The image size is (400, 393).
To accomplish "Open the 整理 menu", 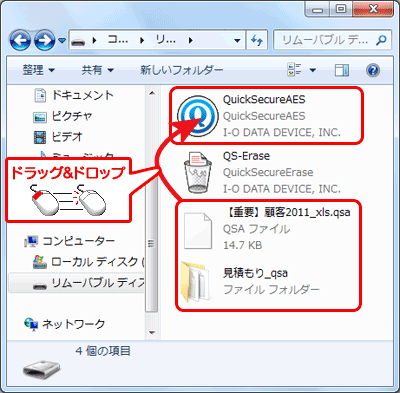I will 38,70.
